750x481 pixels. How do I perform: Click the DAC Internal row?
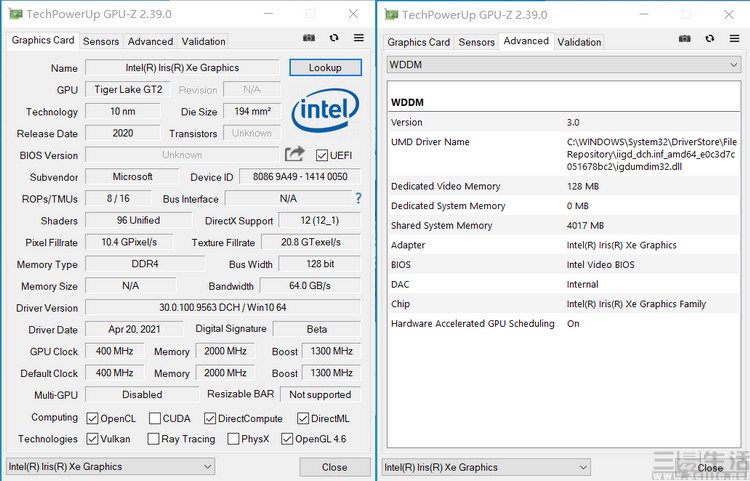(563, 284)
